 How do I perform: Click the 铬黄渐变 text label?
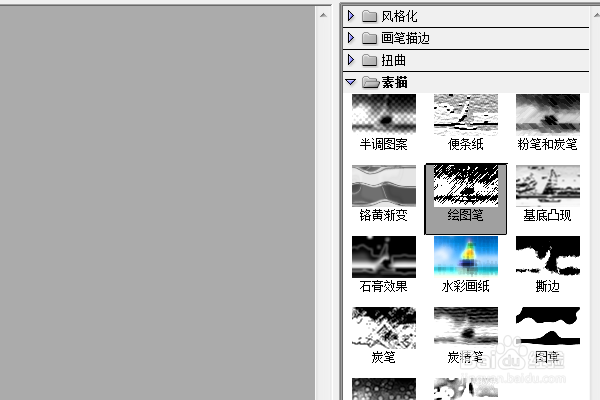(x=383, y=216)
